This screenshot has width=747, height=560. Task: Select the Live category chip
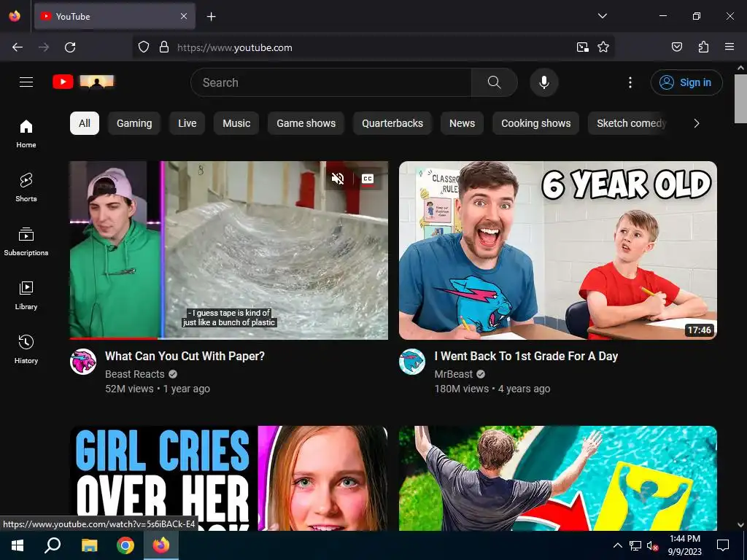(x=187, y=123)
